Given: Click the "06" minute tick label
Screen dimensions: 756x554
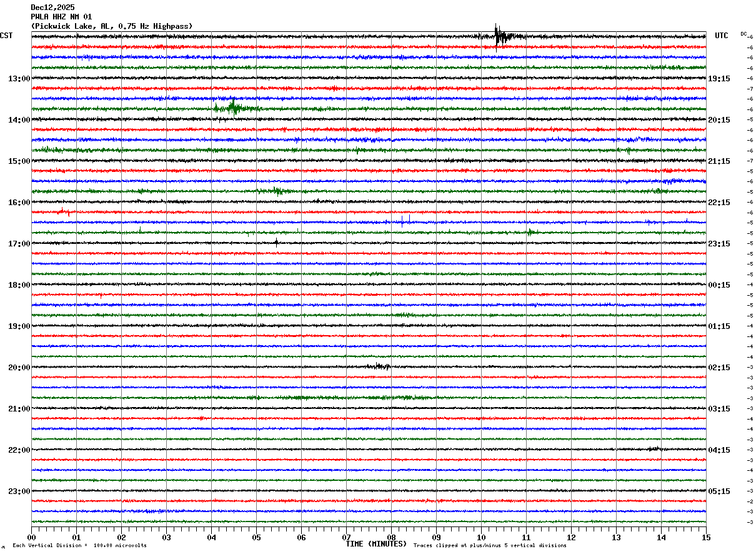Looking at the screenshot, I should point(301,537).
